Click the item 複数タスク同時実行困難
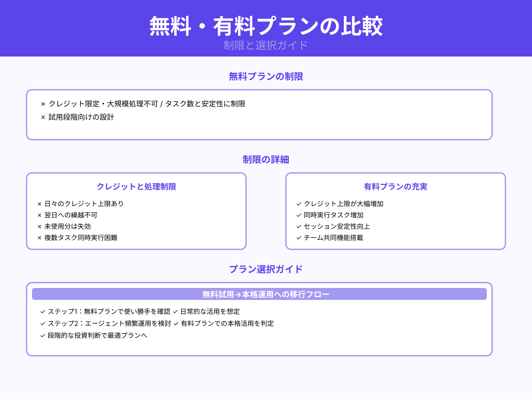The height and width of the screenshot is (399, 532). coord(80,238)
